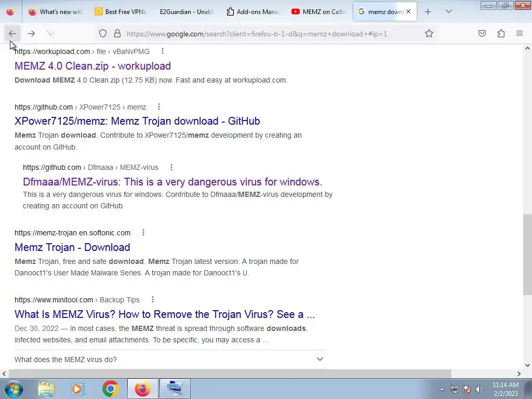Click the https://memz-trojan.en.softonic.com URL text

coord(73,233)
